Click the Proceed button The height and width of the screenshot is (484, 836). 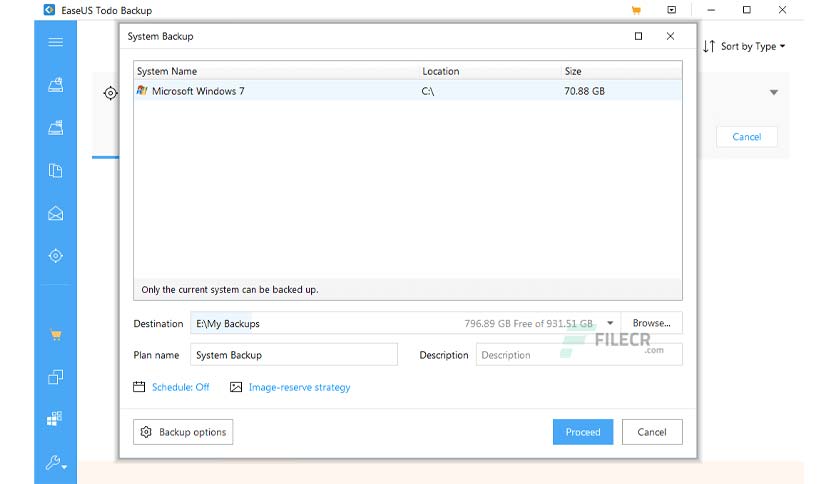pos(583,432)
